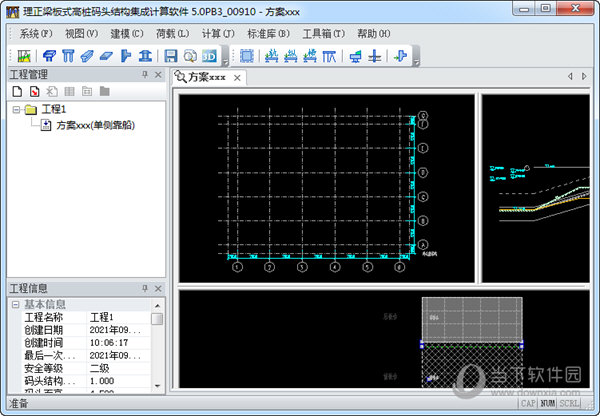Click the pile bent frame toolbar icon
The height and width of the screenshot is (416, 600).
[329, 56]
